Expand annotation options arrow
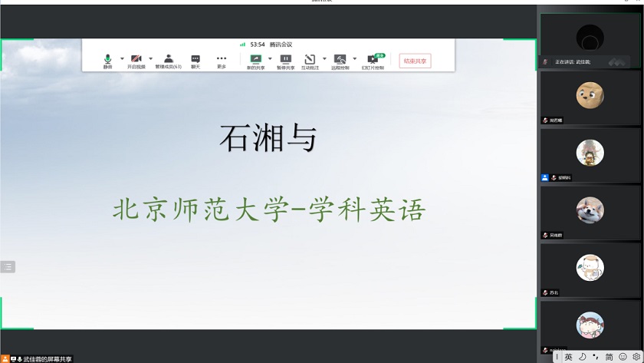 [324, 59]
